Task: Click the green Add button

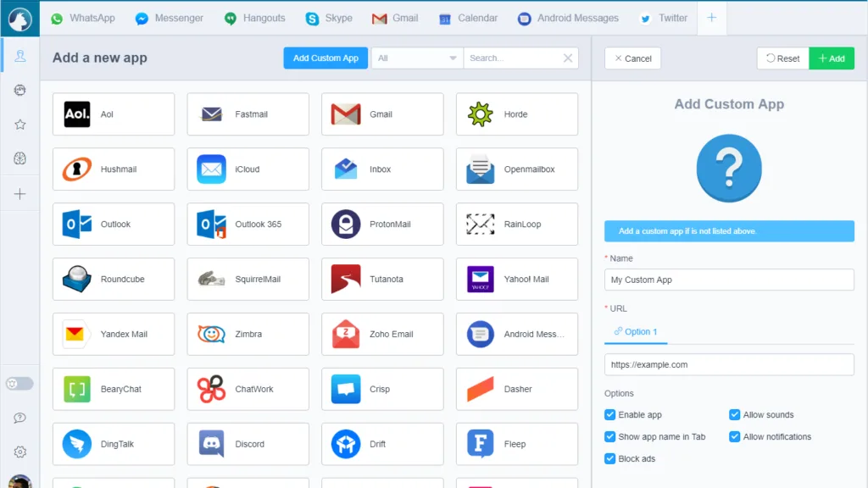Action: pyautogui.click(x=832, y=58)
